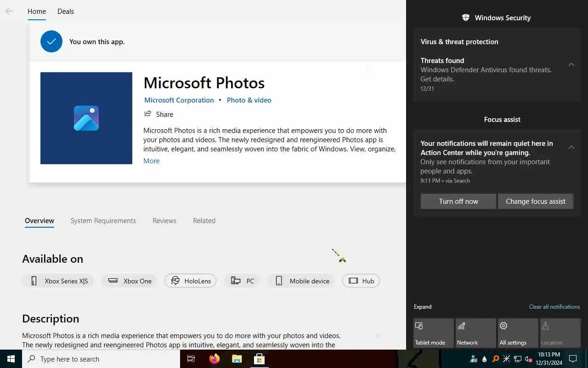588x368 pixels.
Task: Click in the taskbar search box
Action: 101,359
